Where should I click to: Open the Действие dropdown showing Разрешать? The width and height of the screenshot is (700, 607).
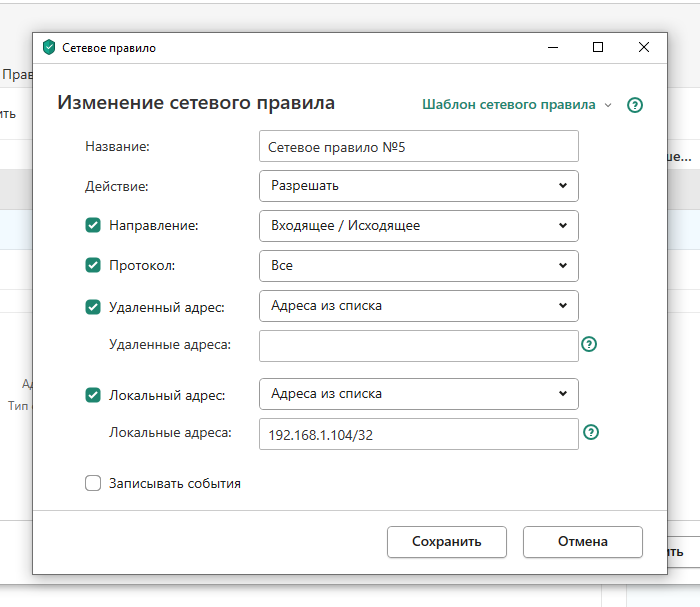click(x=418, y=185)
